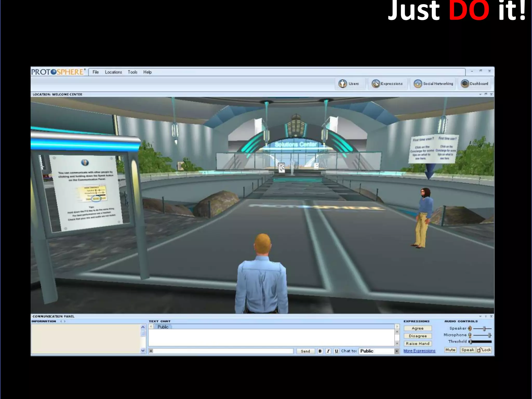532x399 pixels.
Task: Toggle bold text formatting
Action: (320, 351)
